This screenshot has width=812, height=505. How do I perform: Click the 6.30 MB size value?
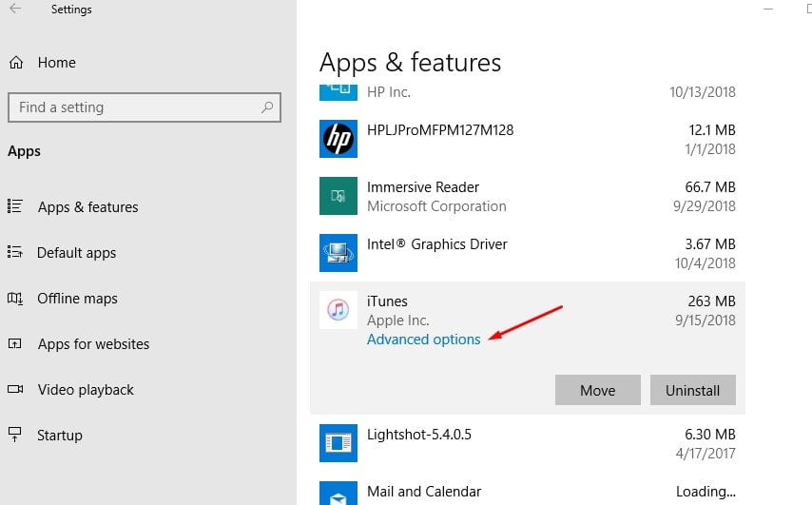[710, 435]
